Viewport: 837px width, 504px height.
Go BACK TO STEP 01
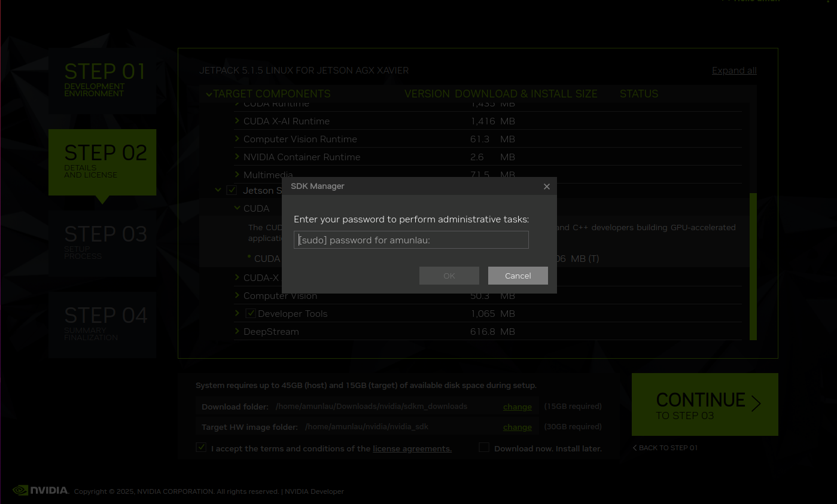(x=665, y=448)
